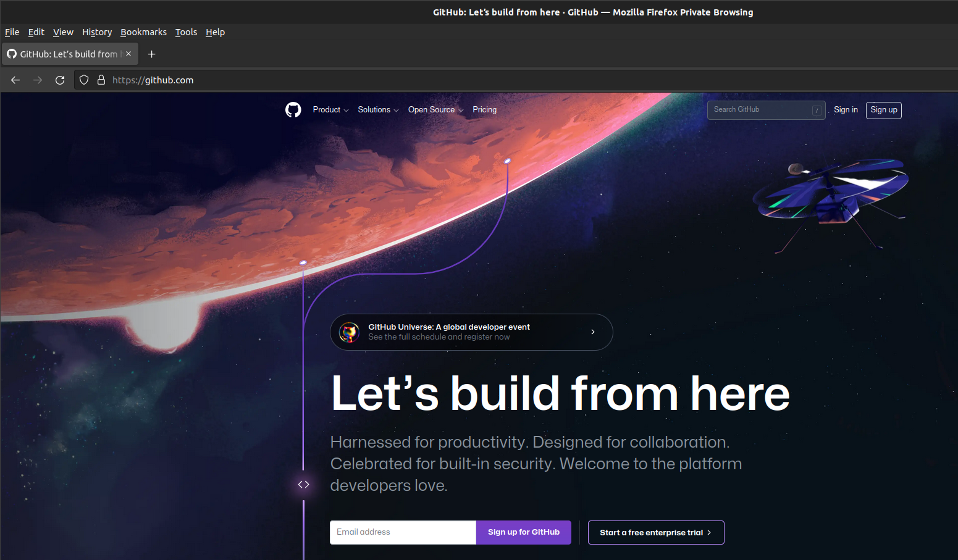Open the Edit menu
This screenshot has width=958, height=560.
coord(36,32)
